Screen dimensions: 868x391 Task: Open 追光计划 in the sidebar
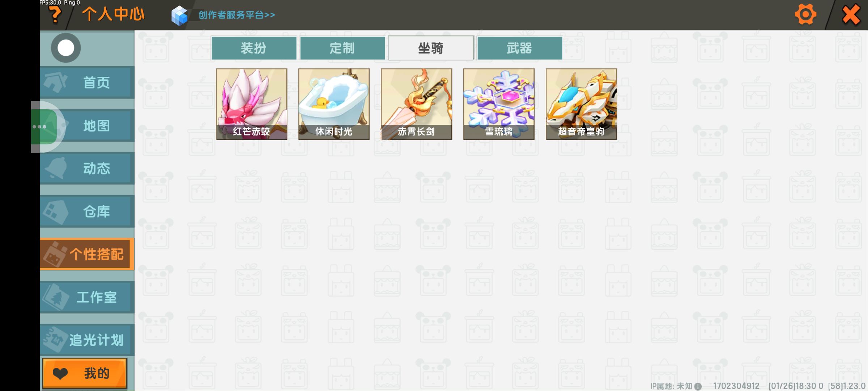click(87, 340)
